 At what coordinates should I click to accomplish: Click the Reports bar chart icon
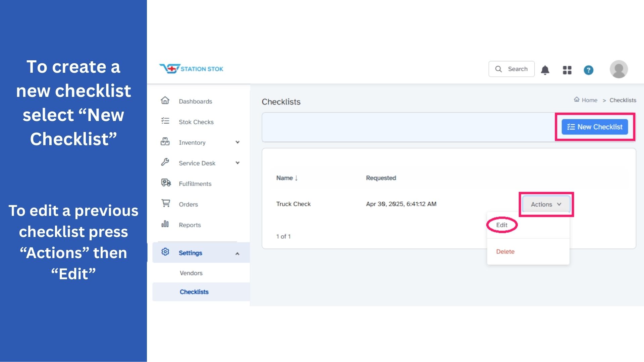coord(165,224)
